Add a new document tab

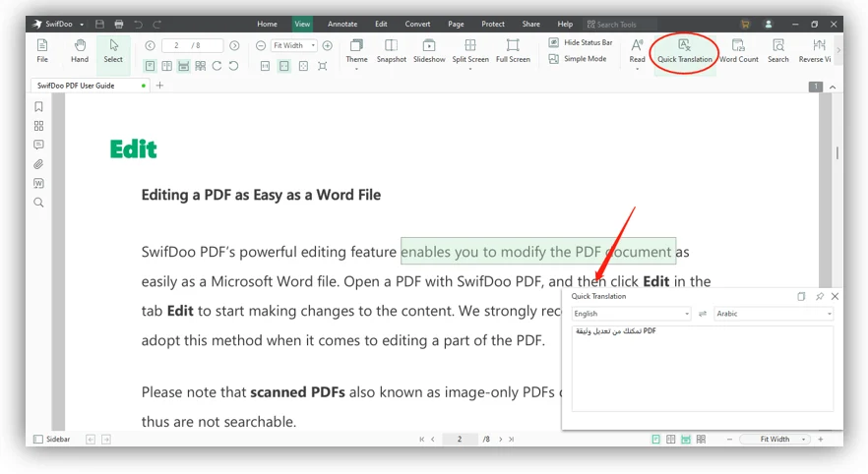click(x=160, y=86)
